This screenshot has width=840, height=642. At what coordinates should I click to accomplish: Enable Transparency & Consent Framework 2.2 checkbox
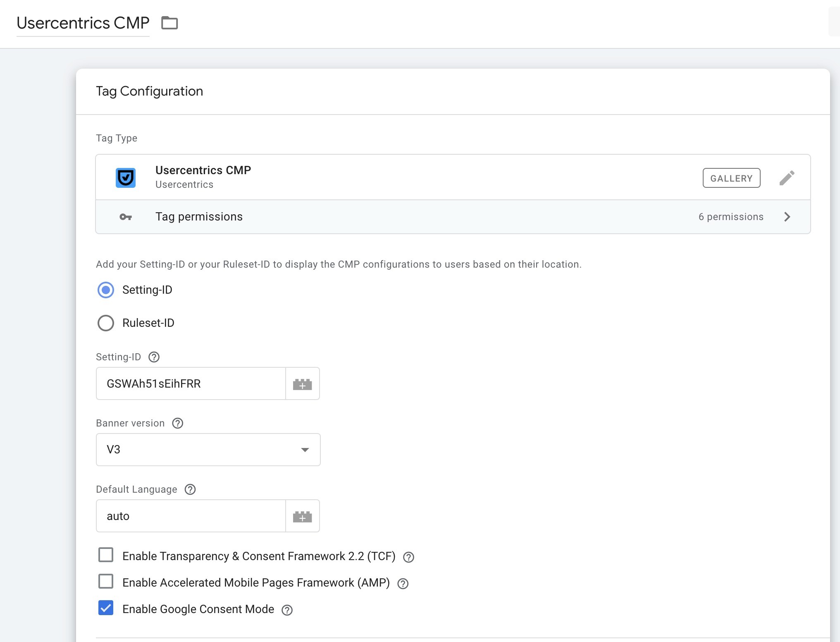click(106, 555)
